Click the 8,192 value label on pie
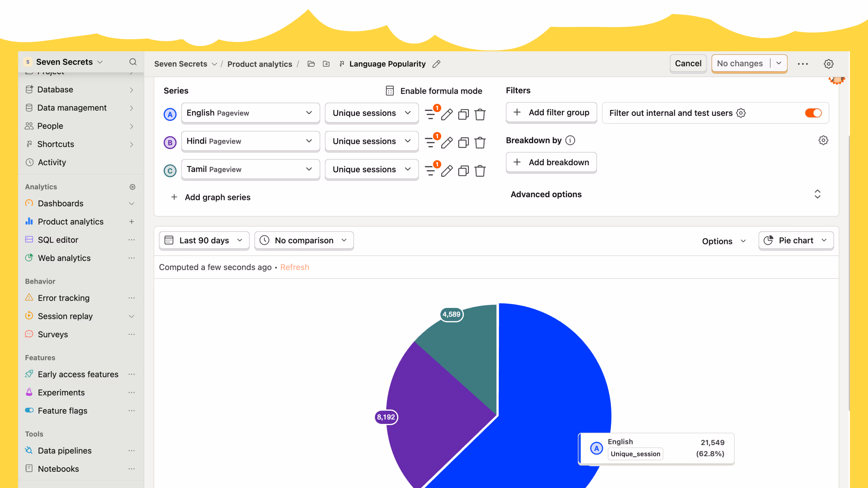Viewport: 868px width, 488px height. click(386, 417)
